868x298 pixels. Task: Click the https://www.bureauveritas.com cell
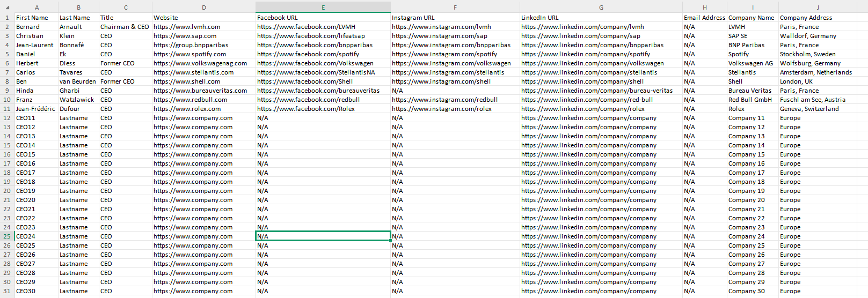[204, 91]
